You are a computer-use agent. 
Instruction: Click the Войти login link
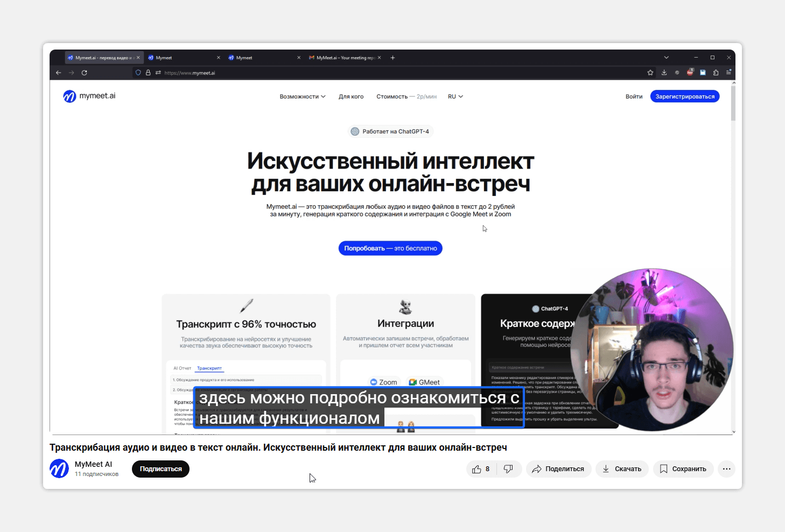634,97
